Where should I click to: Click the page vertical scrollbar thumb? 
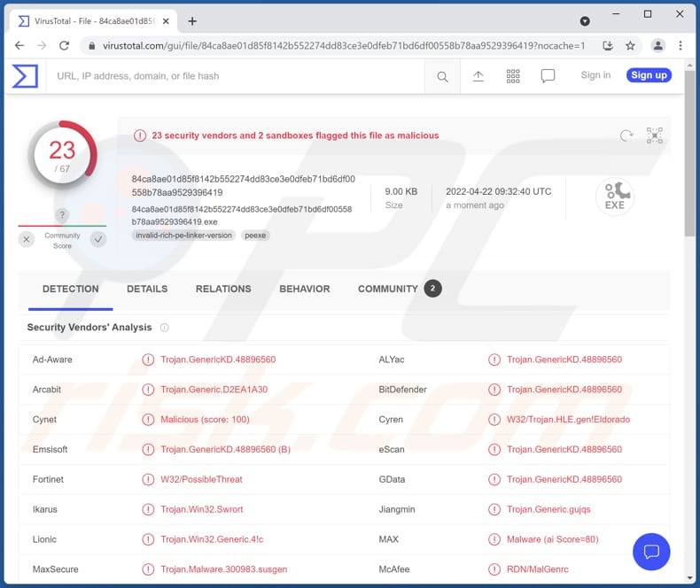(x=689, y=154)
